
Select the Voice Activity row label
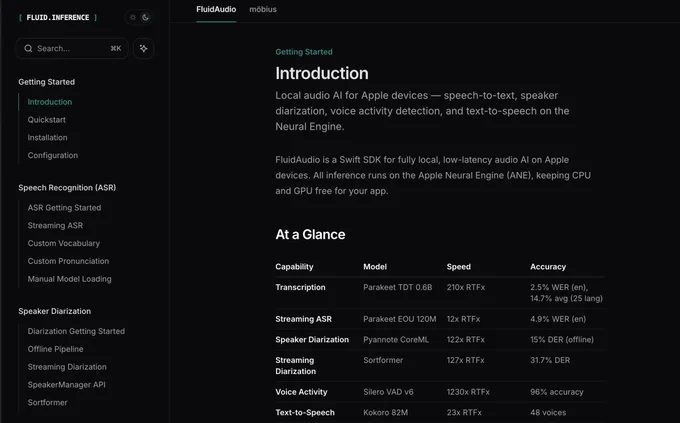(301, 392)
